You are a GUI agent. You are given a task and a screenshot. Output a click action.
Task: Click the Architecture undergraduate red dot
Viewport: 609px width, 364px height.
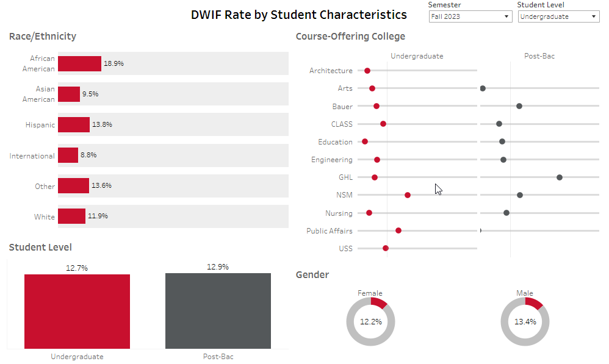[367, 71]
